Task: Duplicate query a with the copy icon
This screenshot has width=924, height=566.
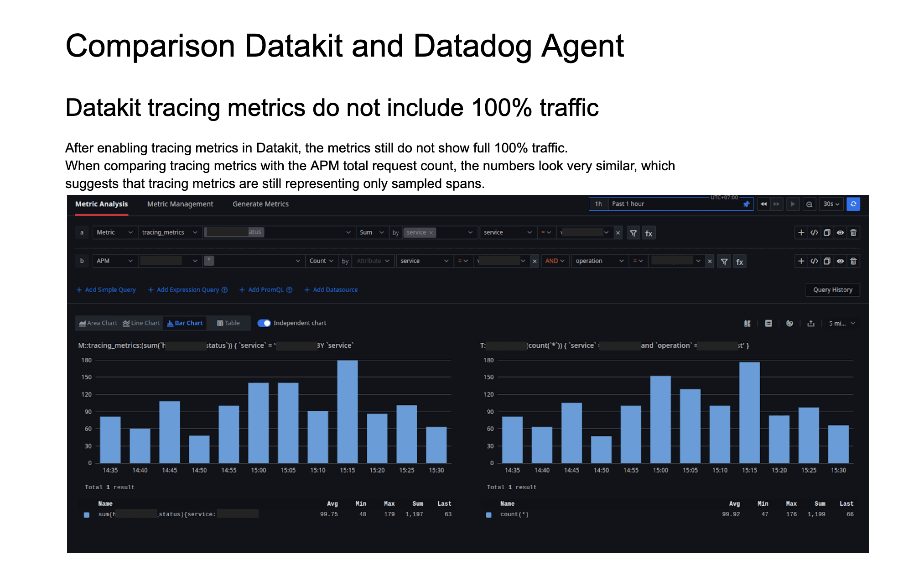Action: pos(827,233)
